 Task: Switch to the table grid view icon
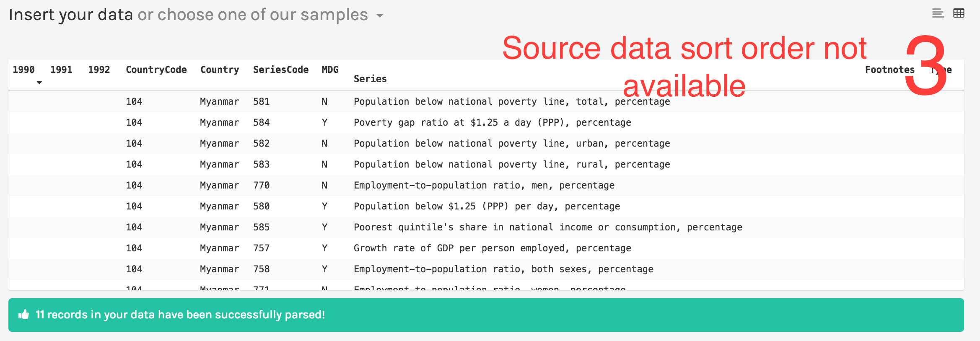[959, 13]
